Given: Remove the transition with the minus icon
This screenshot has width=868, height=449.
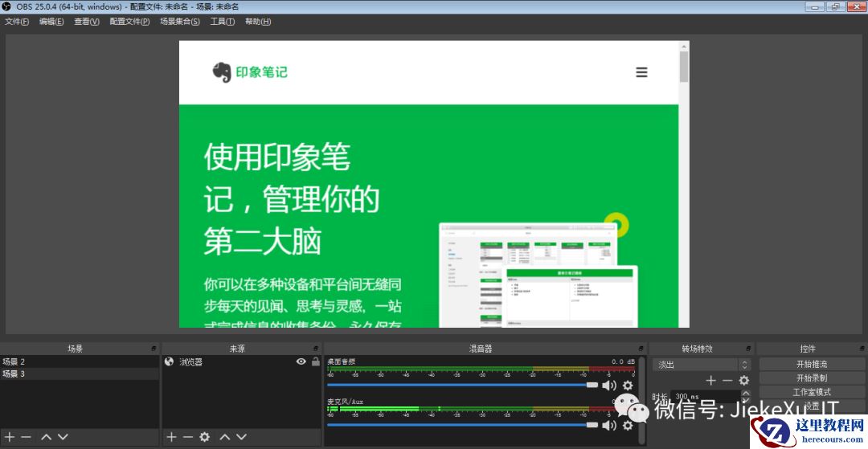Looking at the screenshot, I should click(727, 381).
